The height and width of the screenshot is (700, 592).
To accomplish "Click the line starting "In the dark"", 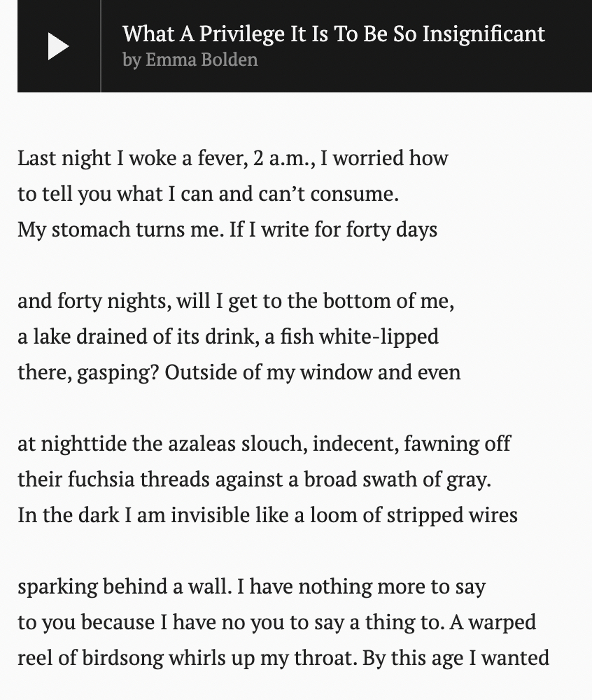I will point(267,515).
